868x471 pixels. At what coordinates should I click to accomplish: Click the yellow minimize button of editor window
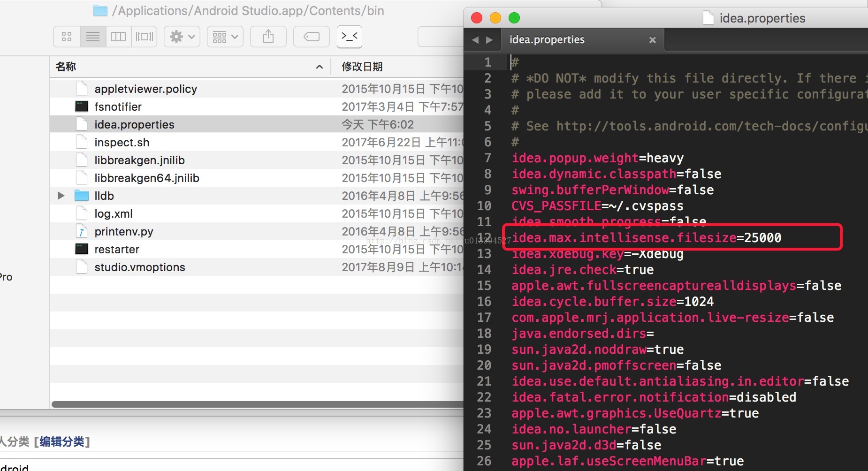point(495,18)
